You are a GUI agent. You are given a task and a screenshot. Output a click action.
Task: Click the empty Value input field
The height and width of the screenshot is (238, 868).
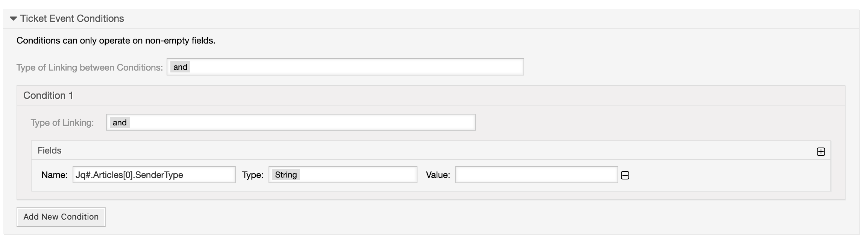click(536, 175)
